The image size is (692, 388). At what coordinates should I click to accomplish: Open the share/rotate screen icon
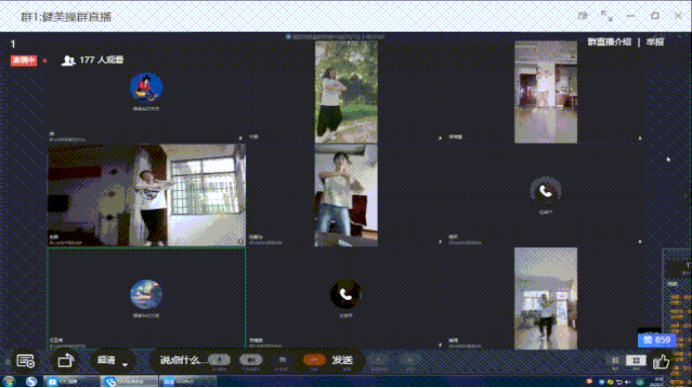pyautogui.click(x=65, y=361)
